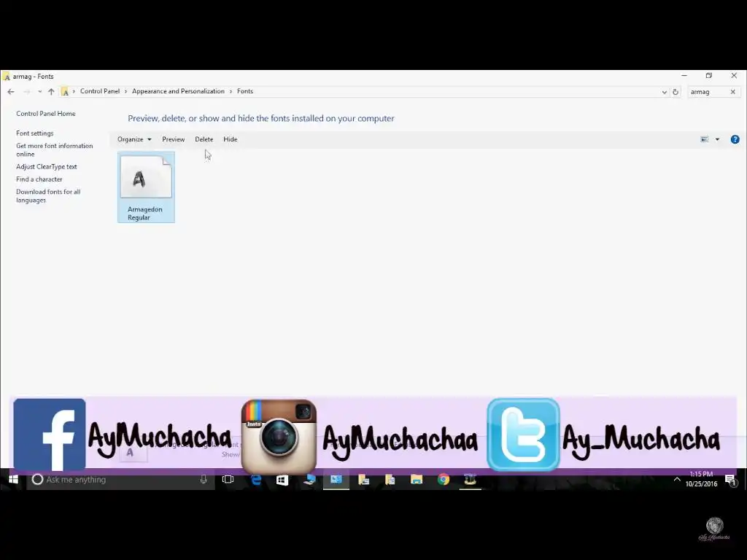Clear the armag search text
747x560 pixels.
point(732,92)
